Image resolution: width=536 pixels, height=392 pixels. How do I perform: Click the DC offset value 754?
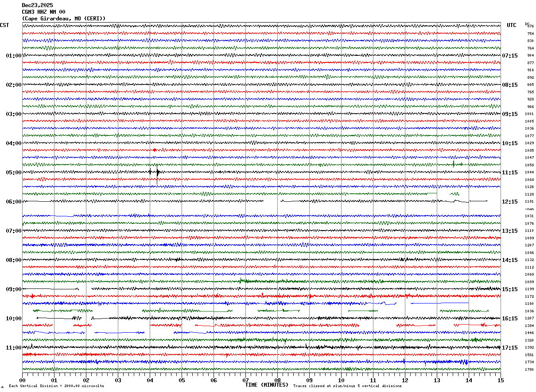530,34
